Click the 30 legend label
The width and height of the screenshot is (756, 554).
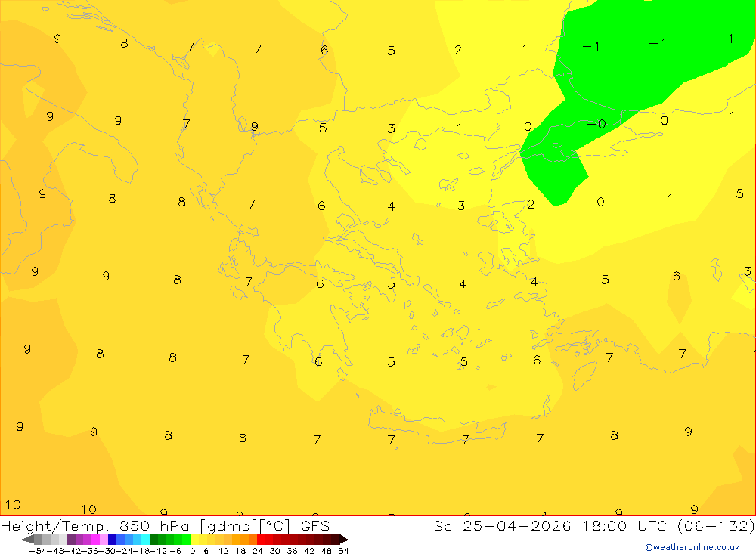[x=275, y=551]
